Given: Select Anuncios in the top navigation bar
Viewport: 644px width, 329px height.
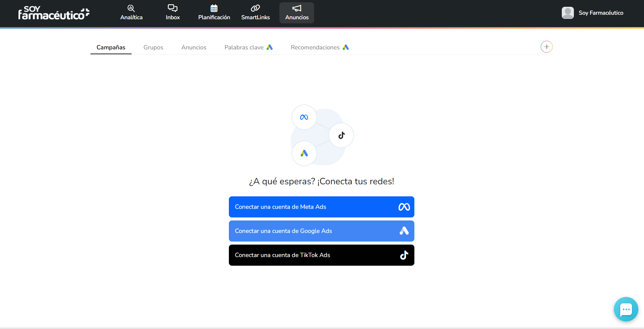Looking at the screenshot, I should tap(297, 13).
